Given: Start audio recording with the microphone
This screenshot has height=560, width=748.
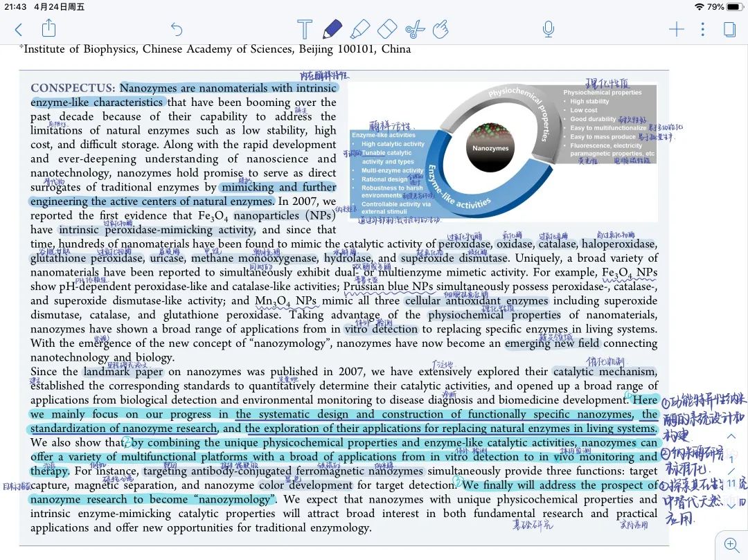Looking at the screenshot, I should click(x=548, y=29).
